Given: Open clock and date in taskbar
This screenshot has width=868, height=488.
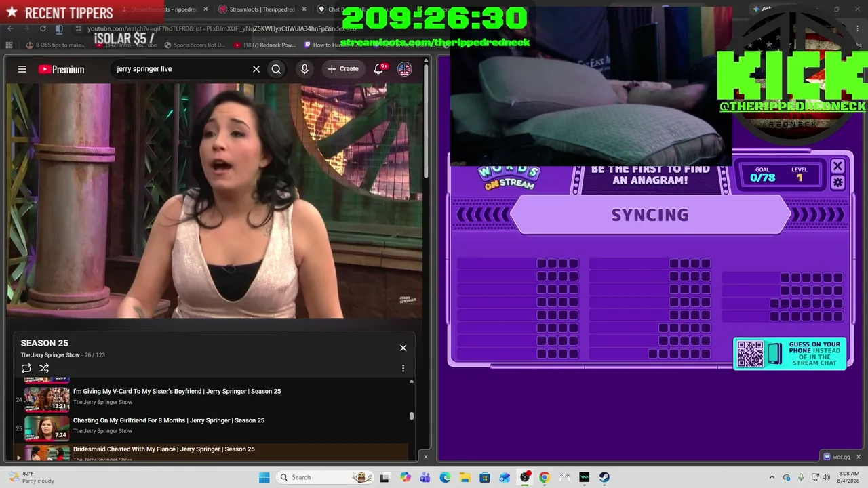Looking at the screenshot, I should click(x=848, y=477).
